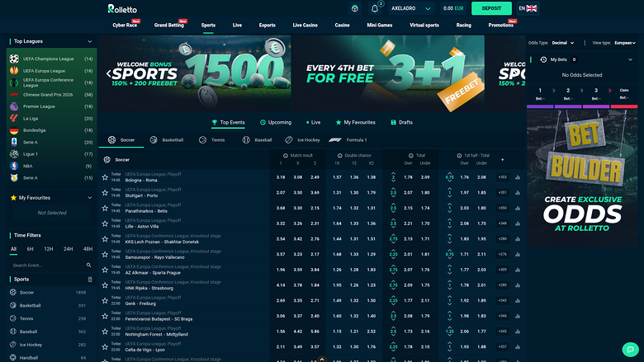Open the Every 4th Bet For Free banner
Image resolution: width=644 pixels, height=362 pixels.
click(389, 73)
